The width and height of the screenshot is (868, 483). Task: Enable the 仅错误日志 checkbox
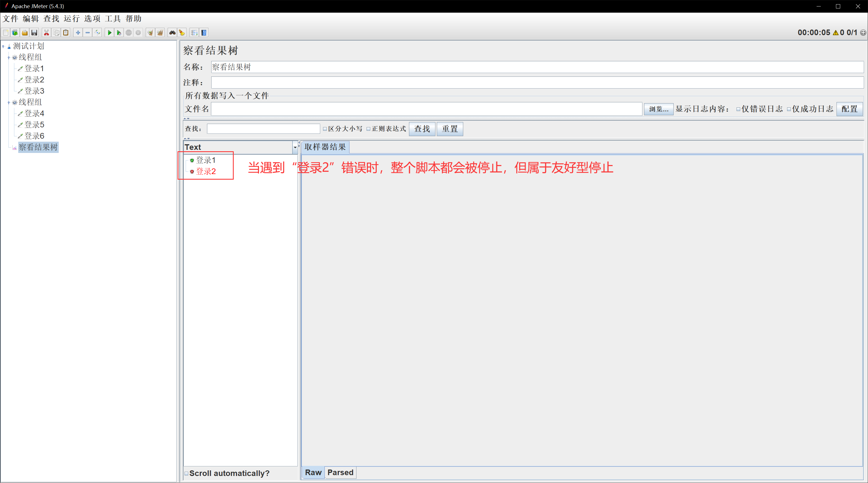[x=738, y=109]
